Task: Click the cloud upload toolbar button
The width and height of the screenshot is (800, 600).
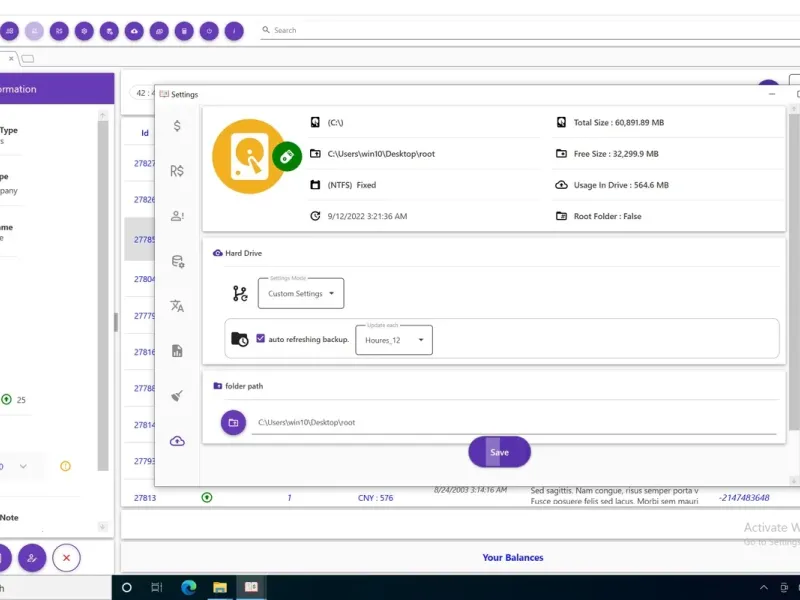Action: click(134, 31)
